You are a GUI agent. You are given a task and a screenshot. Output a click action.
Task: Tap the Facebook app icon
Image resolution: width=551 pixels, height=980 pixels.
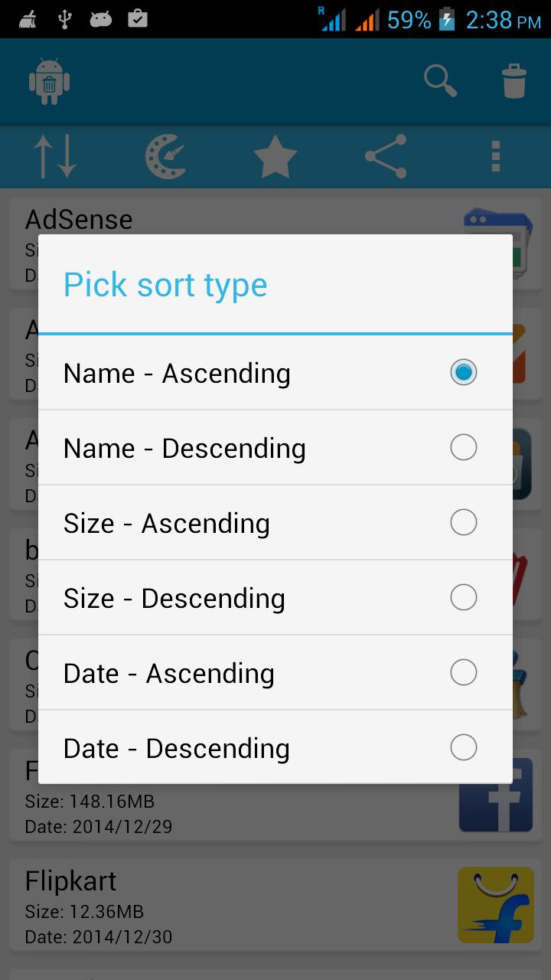(x=495, y=804)
